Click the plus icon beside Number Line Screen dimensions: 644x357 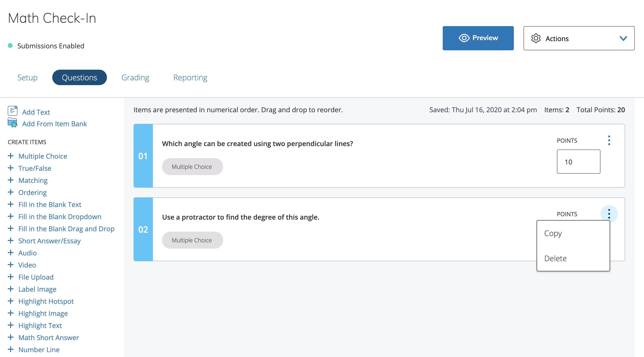(10, 349)
